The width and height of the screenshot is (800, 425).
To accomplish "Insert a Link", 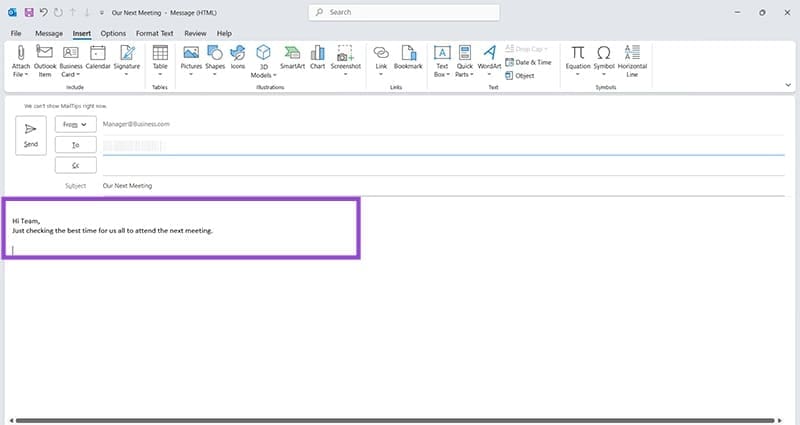I will pos(381,61).
